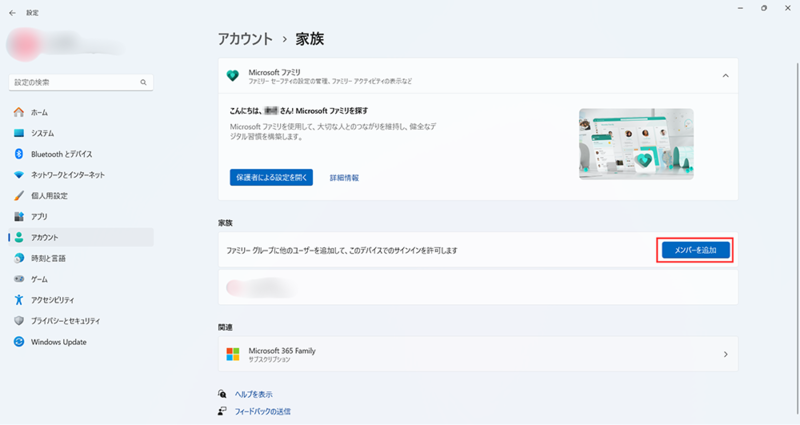Click the 設定の検索 search field

click(81, 82)
